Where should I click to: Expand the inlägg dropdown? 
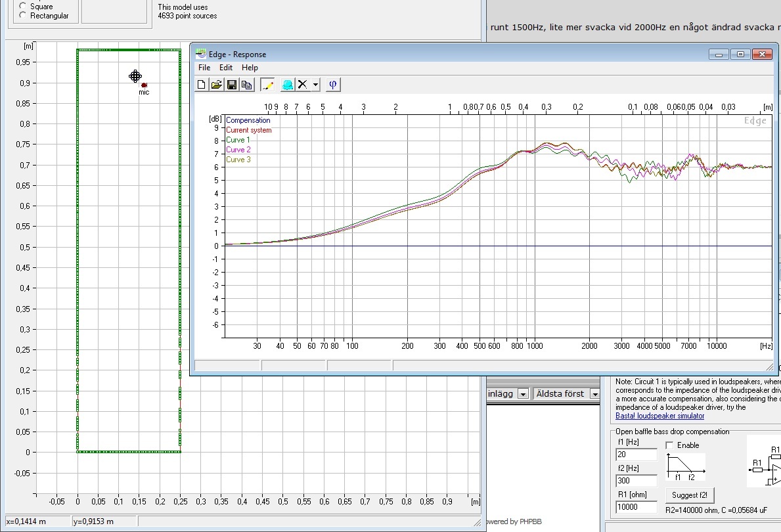click(523, 394)
